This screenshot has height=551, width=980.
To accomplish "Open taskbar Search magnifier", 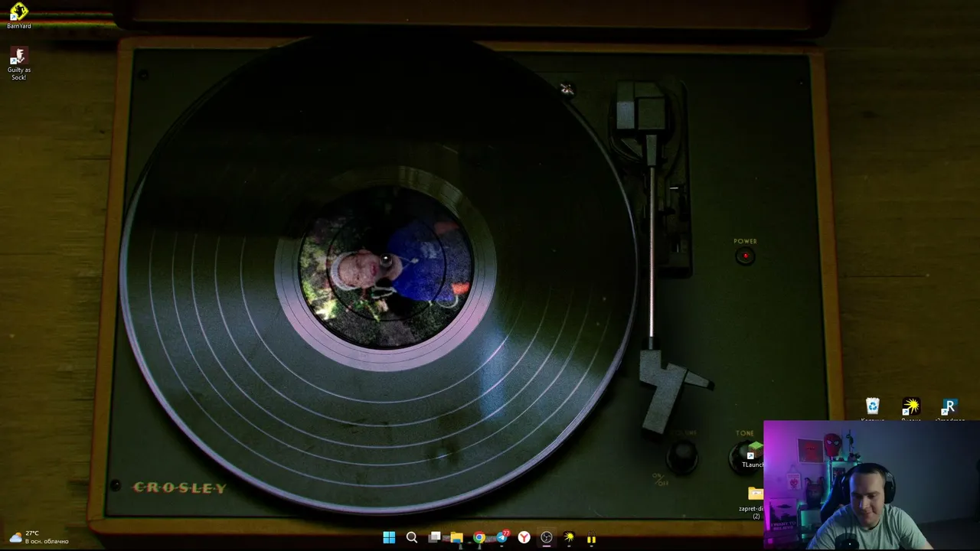I will pyautogui.click(x=412, y=537).
